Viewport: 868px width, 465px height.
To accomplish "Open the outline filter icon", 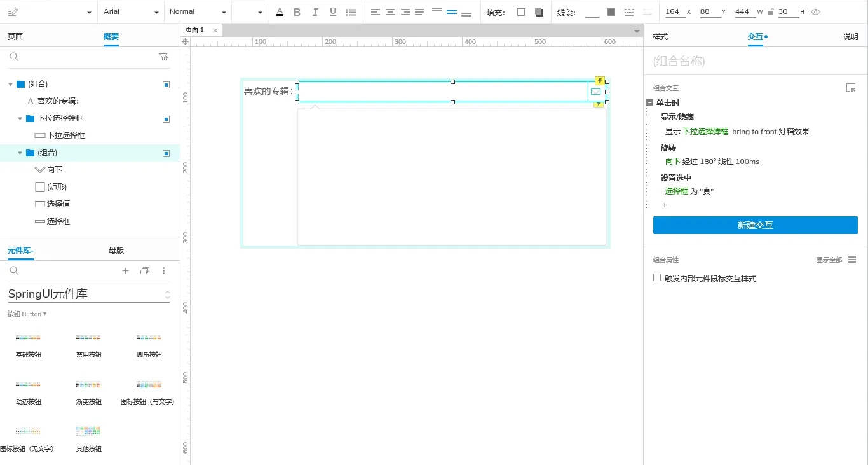I will (164, 57).
